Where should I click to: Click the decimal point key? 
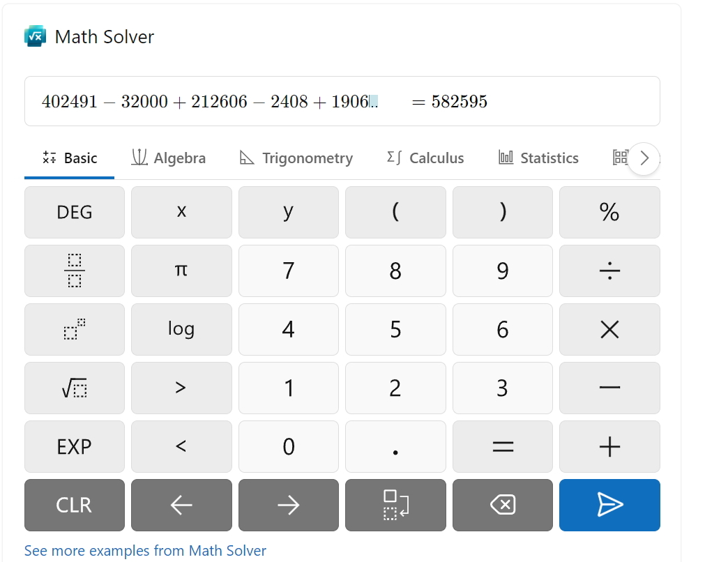(x=395, y=446)
